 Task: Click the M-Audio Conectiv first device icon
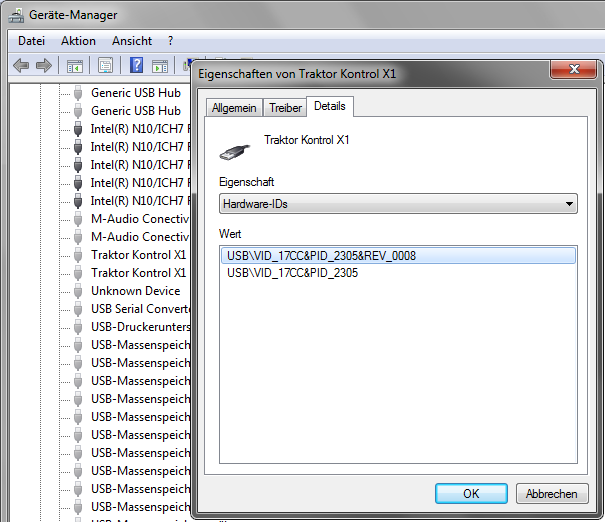pos(78,219)
